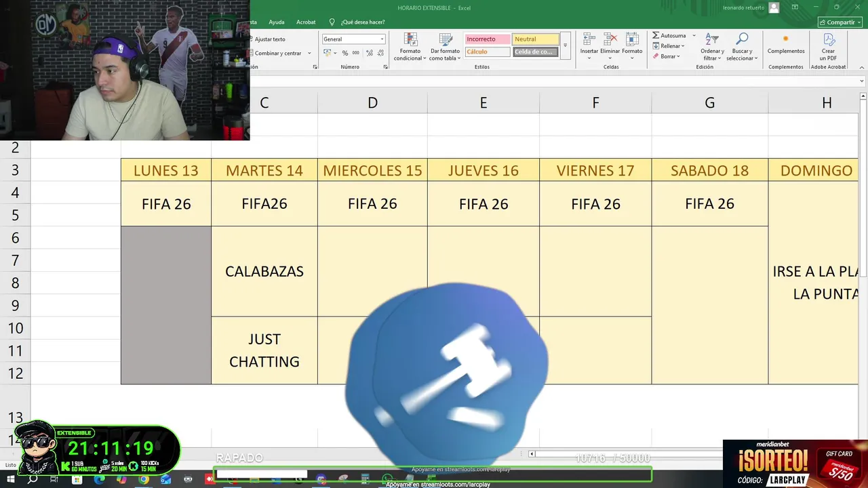
Task: Select FIFA 26 under SABADO 18
Action: (x=710, y=203)
